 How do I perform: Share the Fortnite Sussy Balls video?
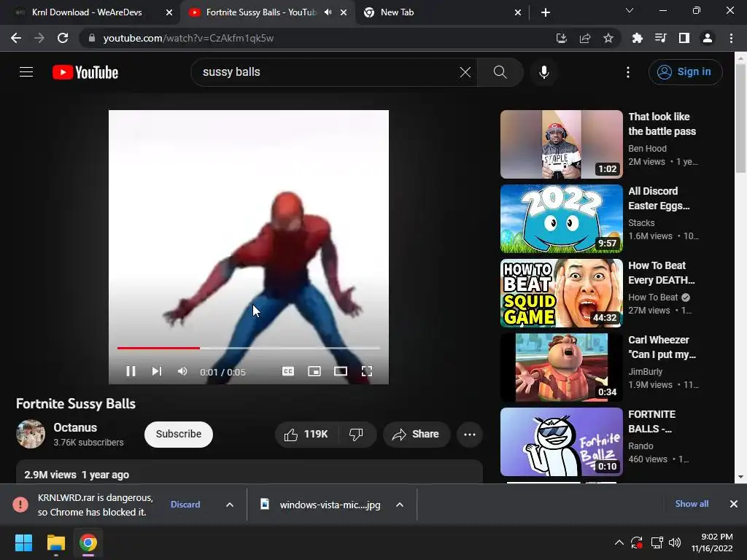pos(416,435)
